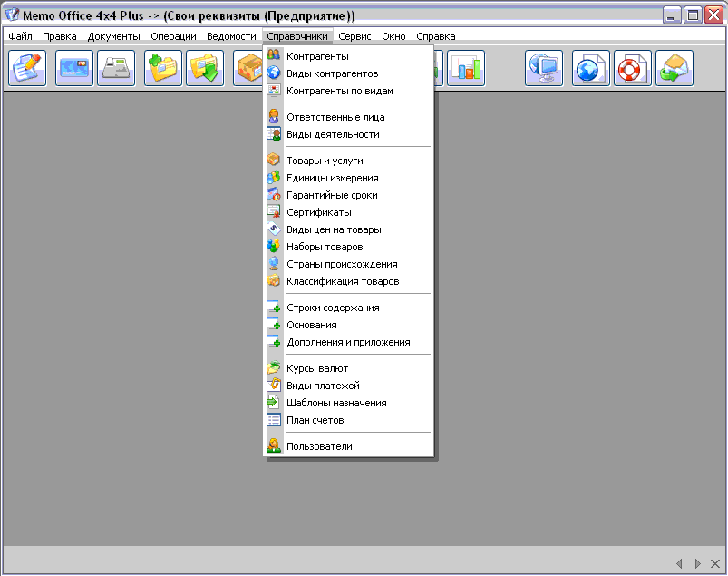Open Единицы измерения menu entry
The width and height of the screenshot is (728, 576).
tap(349, 178)
